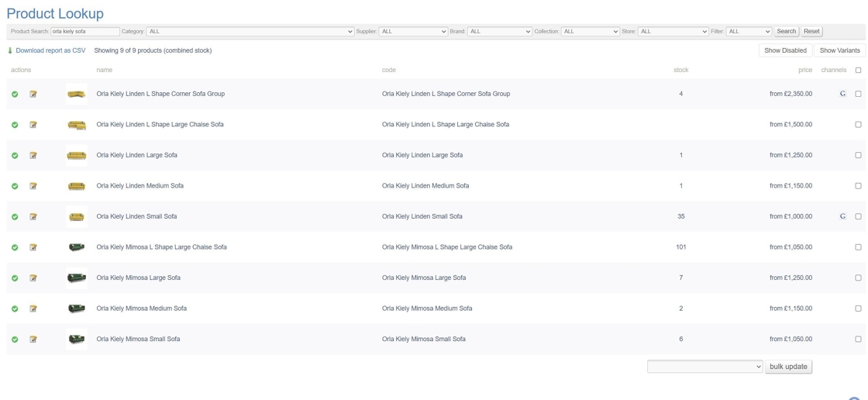Screen dimensions: 868x400
Task: Click the Reset button
Action: [811, 32]
